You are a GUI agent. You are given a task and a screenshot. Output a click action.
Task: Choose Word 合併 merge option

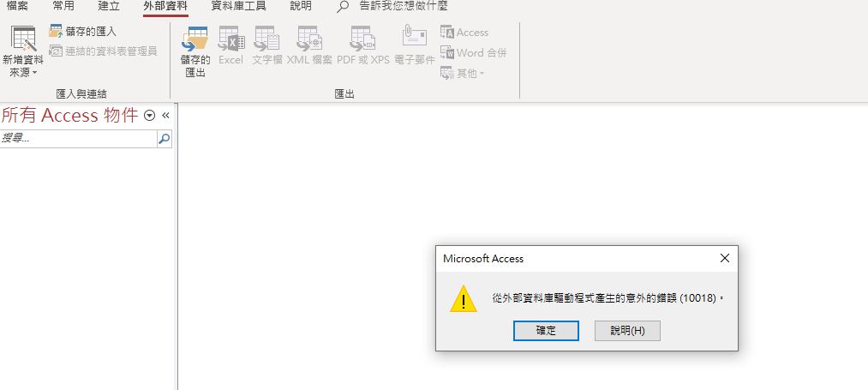(474, 53)
